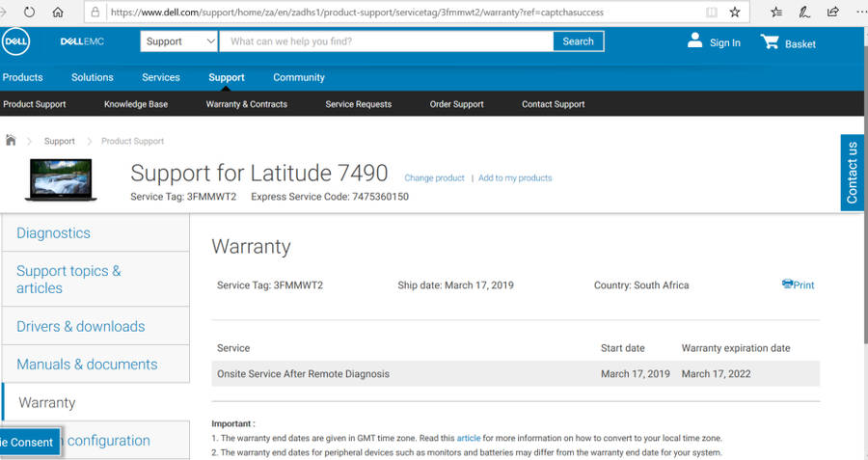
Task: Open the Basket cart icon
Action: coord(770,41)
